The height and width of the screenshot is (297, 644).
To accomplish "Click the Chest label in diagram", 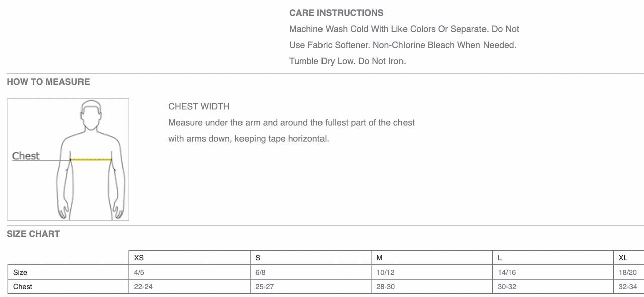I will click(26, 156).
